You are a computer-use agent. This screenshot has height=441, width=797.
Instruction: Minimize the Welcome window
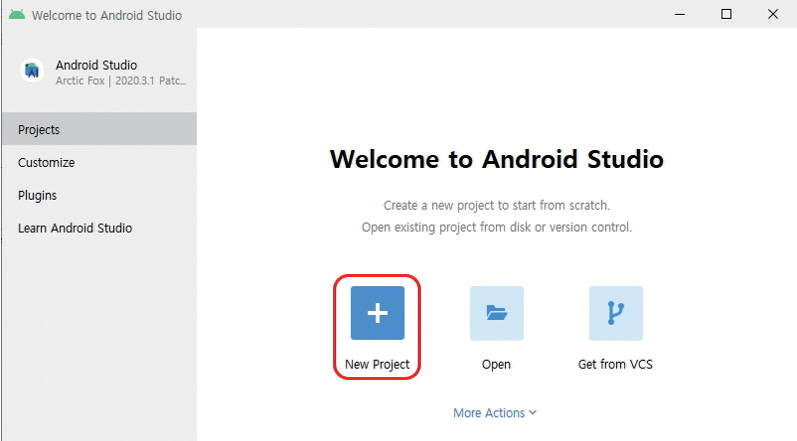680,14
